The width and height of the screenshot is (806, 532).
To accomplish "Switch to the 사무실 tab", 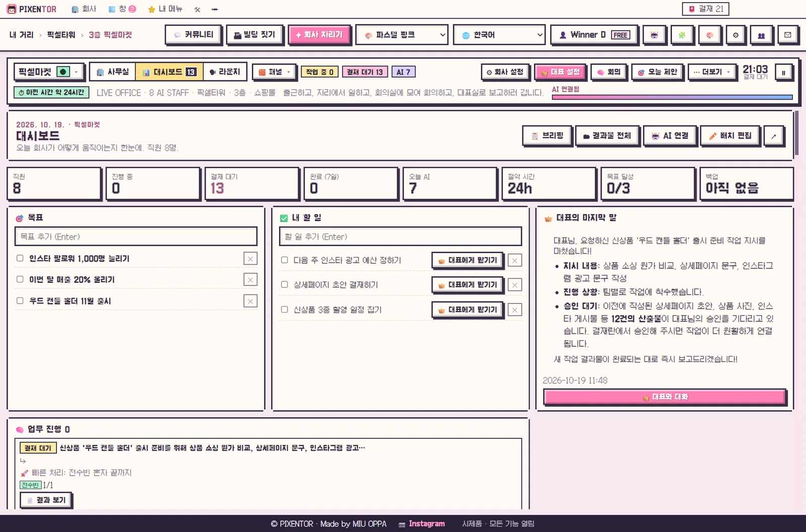I will point(113,72).
